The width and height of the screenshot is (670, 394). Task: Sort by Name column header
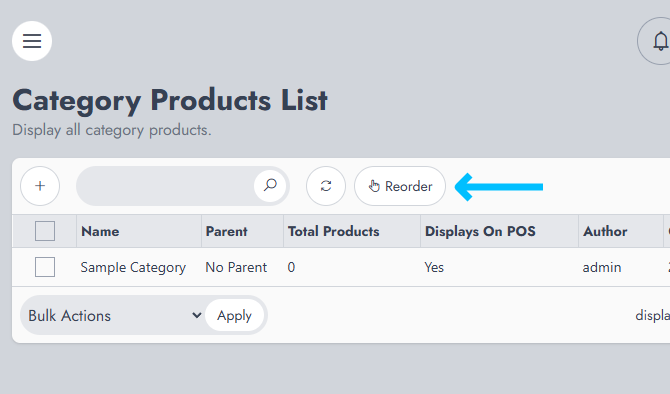point(139,231)
